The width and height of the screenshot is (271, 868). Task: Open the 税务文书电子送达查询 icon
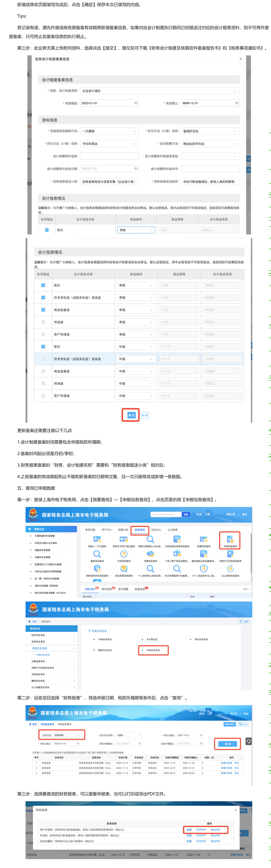tap(124, 539)
